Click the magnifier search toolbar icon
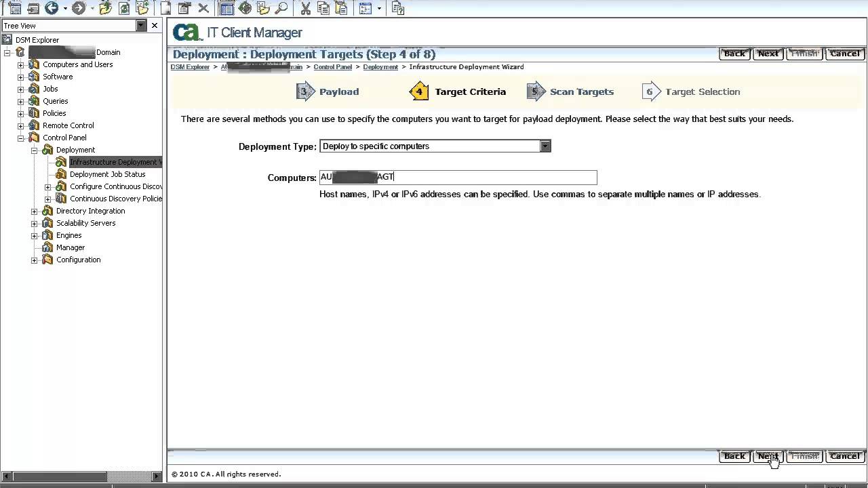 281,8
